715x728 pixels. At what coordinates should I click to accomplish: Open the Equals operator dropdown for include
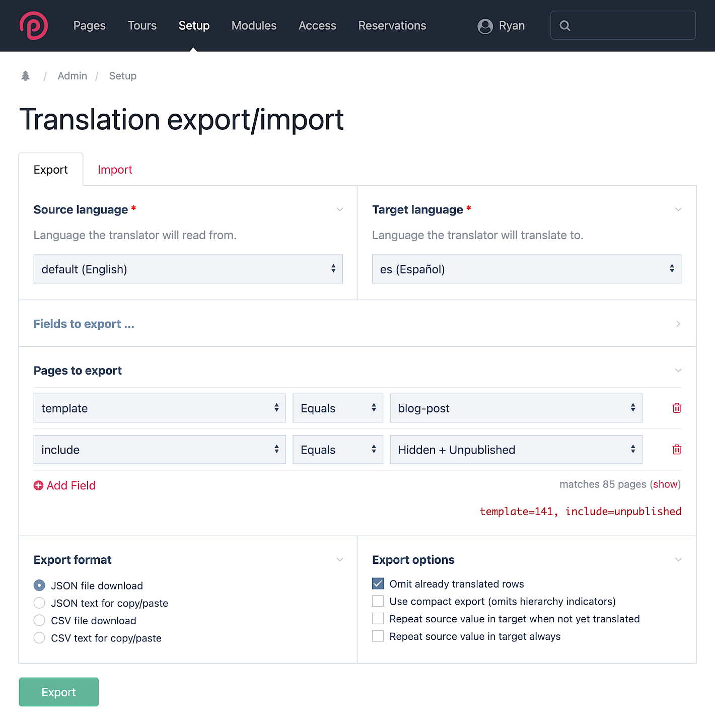point(338,450)
